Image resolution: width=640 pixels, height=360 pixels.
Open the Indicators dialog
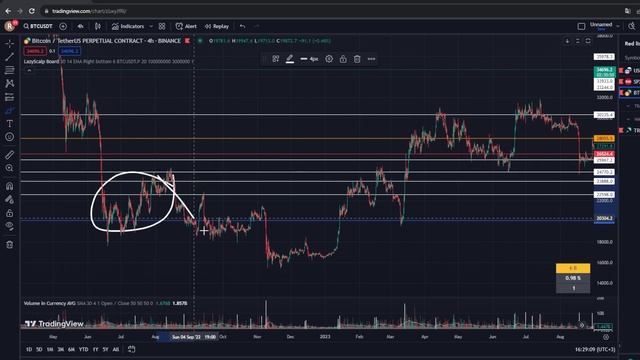pyautogui.click(x=128, y=26)
